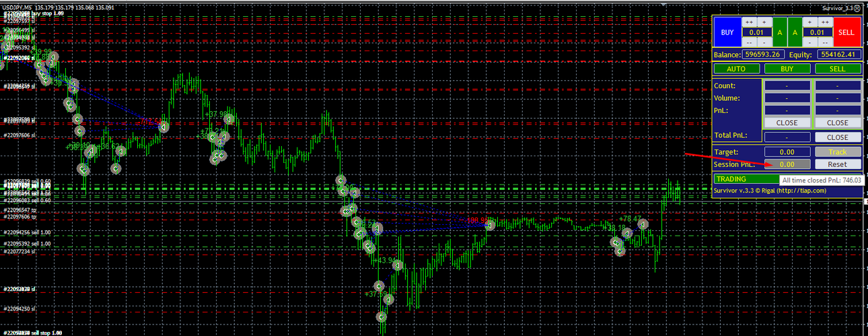The height and width of the screenshot is (336, 868).
Task: Click the Total PnL value field
Action: click(x=787, y=137)
